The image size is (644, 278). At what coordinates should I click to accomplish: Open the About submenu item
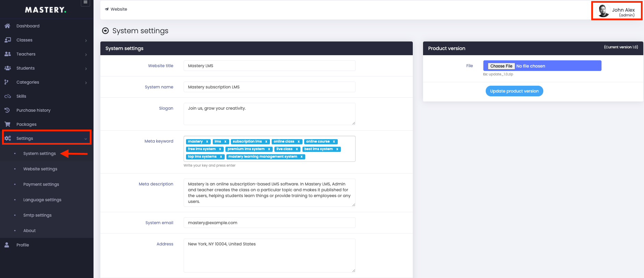point(29,230)
